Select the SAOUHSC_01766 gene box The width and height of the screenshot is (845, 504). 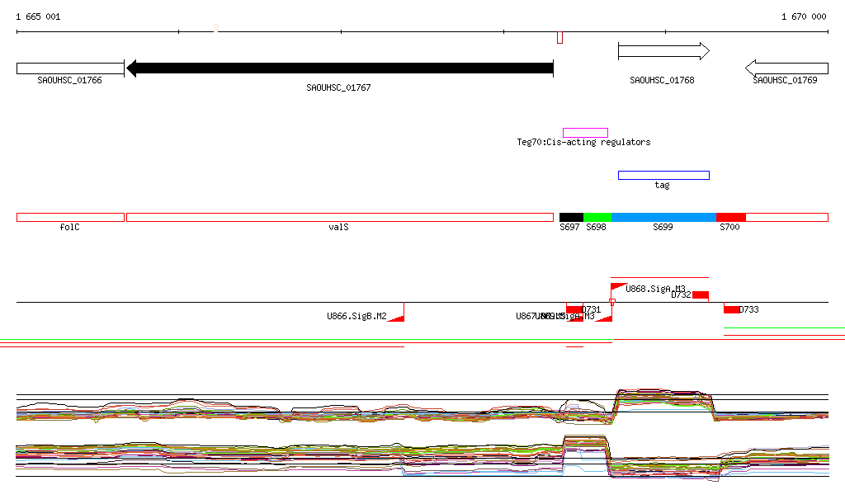pos(71,68)
